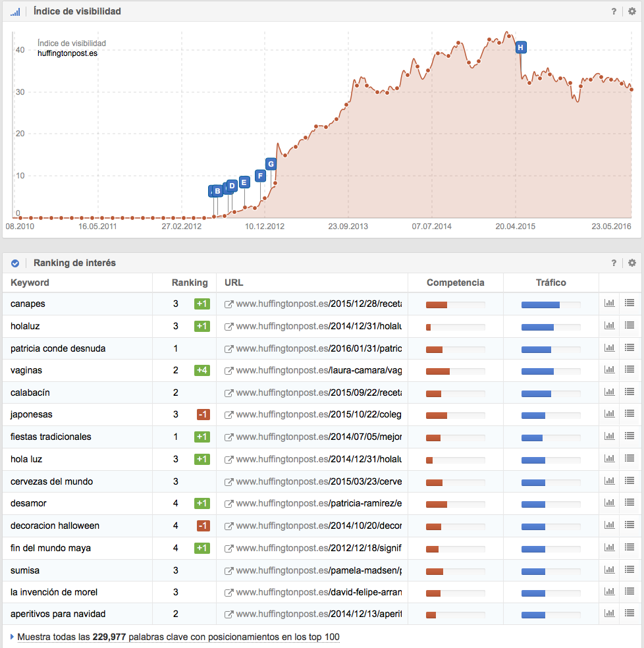Toggle the blue checkmark beside Ranking de interés
Viewport: 644px width, 648px height.
(15, 263)
